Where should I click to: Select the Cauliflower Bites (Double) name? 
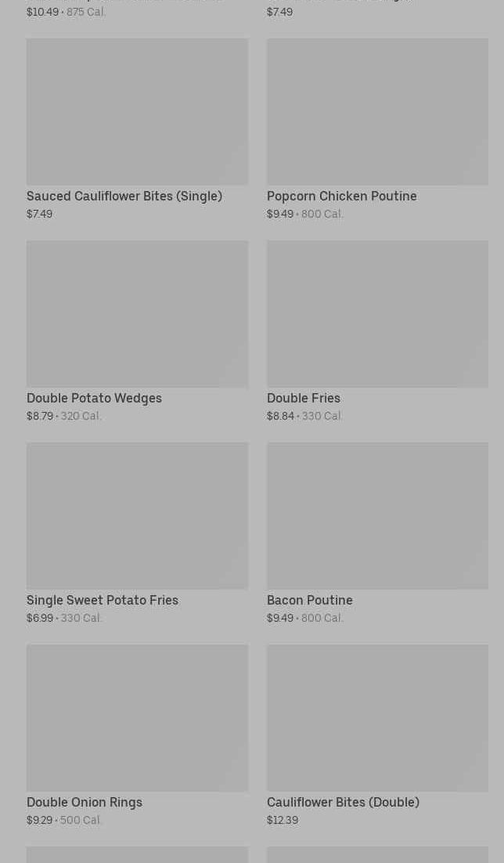tap(343, 803)
